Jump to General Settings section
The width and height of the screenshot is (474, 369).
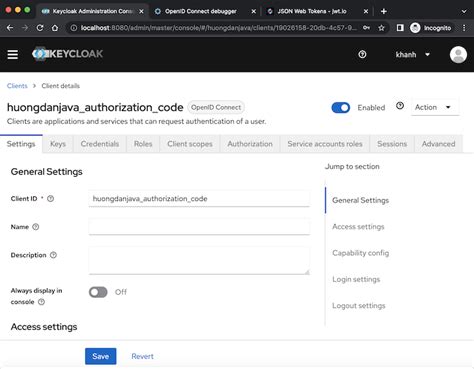pyautogui.click(x=360, y=200)
